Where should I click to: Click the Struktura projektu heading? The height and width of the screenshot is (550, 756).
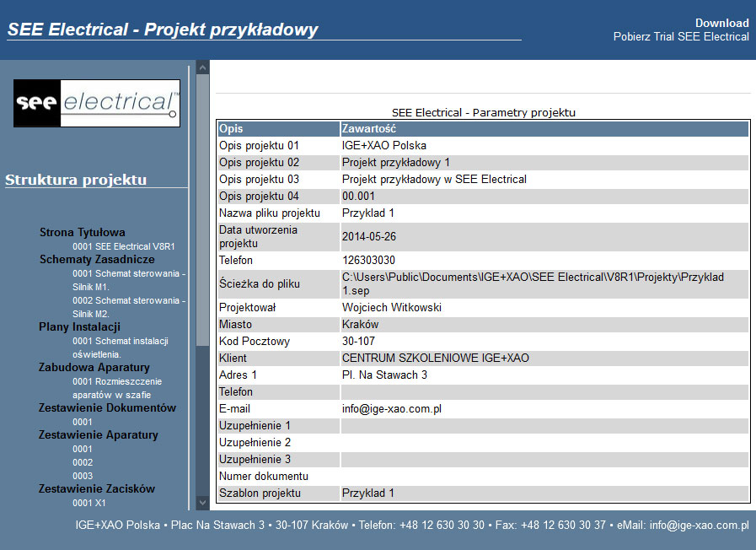click(76, 180)
